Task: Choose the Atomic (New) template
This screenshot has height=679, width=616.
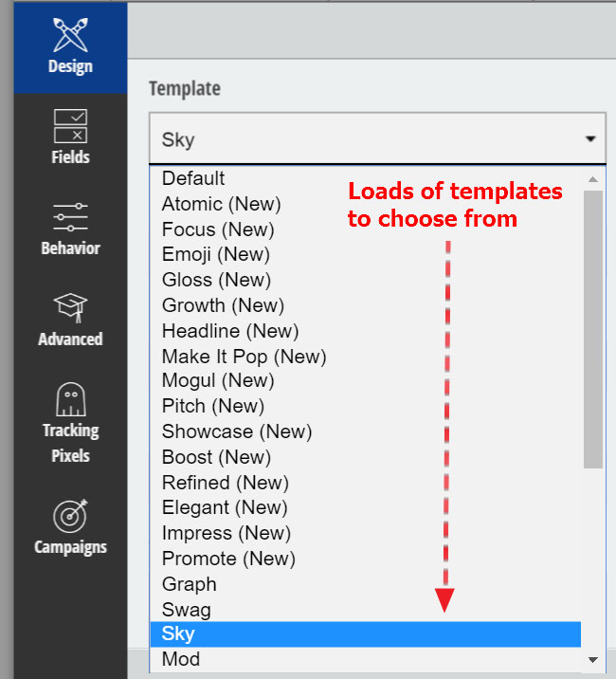Action: [221, 204]
